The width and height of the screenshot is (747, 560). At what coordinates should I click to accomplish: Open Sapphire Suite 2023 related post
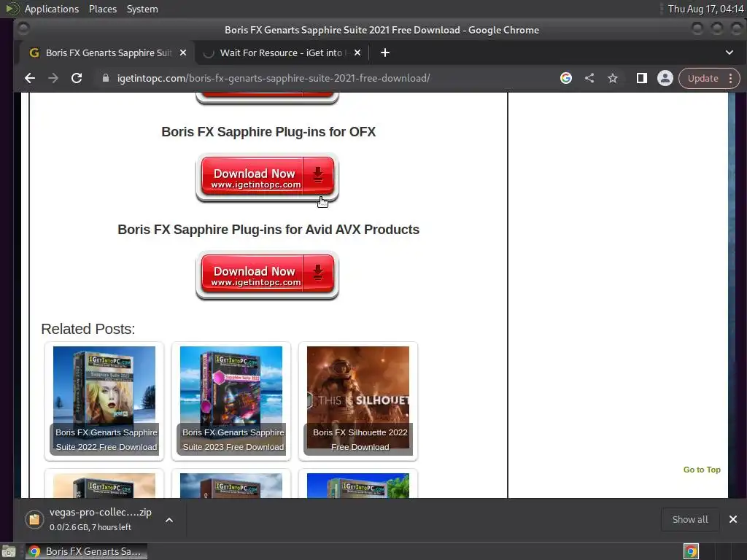click(x=231, y=401)
